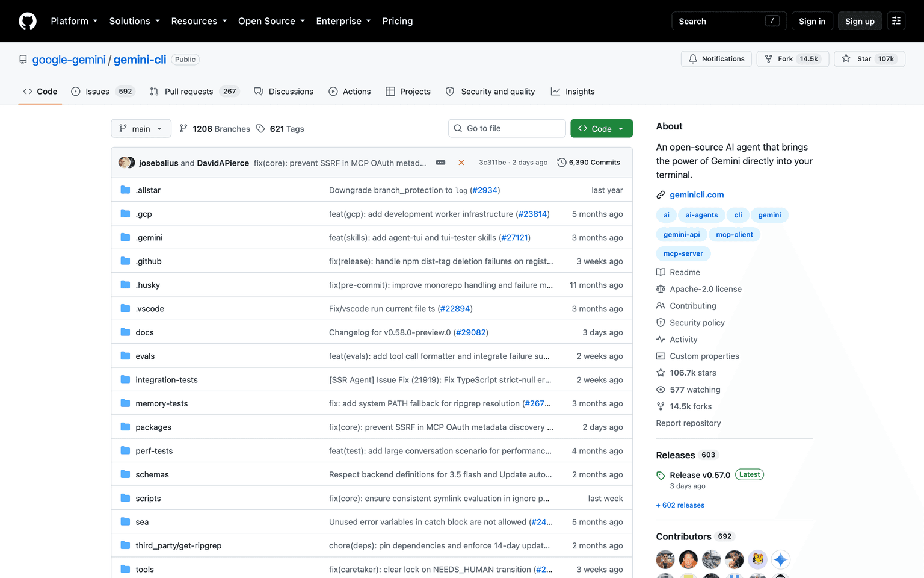The width and height of the screenshot is (924, 578).
Task: Click the Notifications bell button
Action: 716,59
